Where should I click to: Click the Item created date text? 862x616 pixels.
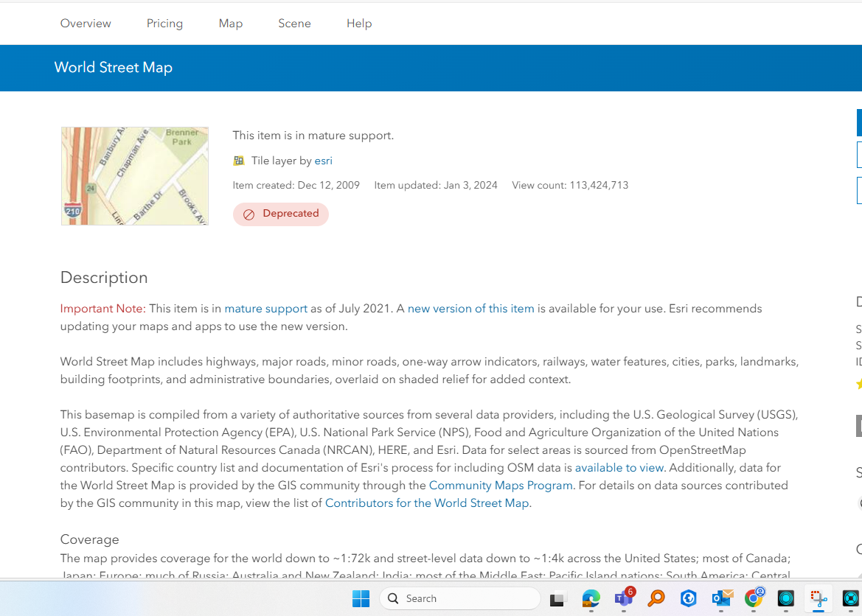tap(296, 185)
